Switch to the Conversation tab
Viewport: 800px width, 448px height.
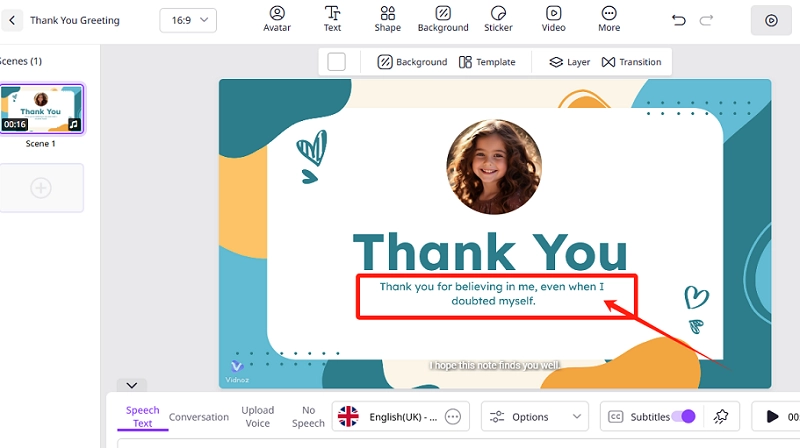pyautogui.click(x=198, y=417)
